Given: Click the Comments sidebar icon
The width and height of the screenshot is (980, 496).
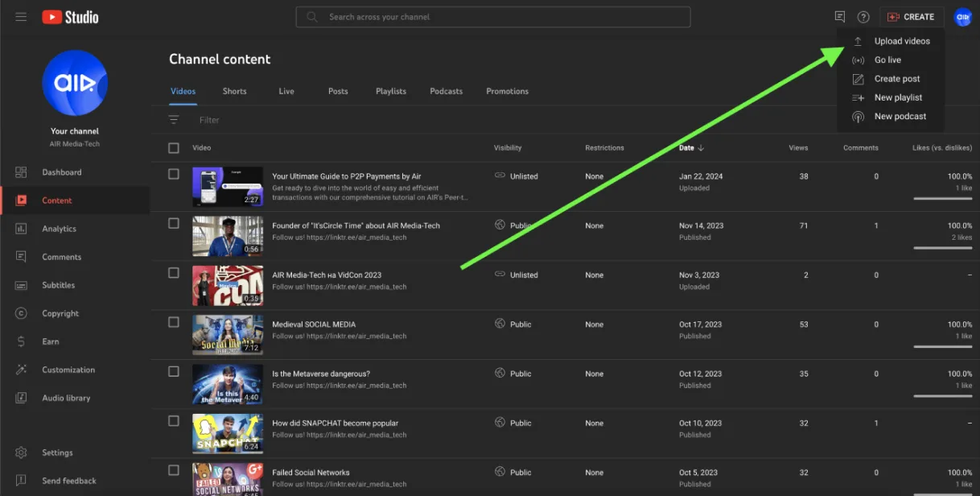Looking at the screenshot, I should click(22, 257).
